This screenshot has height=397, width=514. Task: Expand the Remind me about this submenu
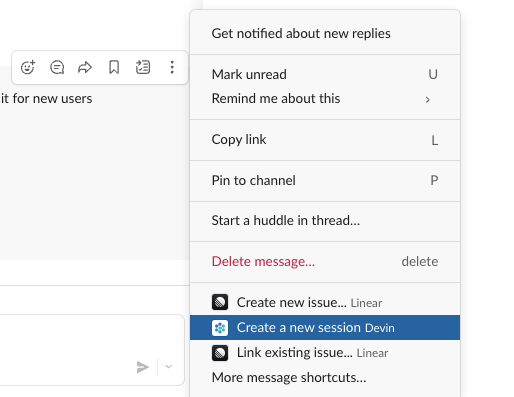[325, 99]
